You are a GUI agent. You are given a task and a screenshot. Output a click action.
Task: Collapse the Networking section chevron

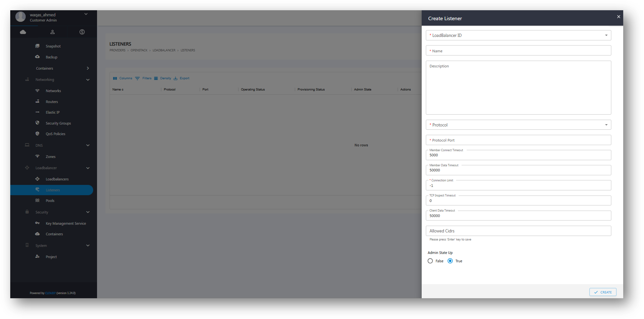88,80
